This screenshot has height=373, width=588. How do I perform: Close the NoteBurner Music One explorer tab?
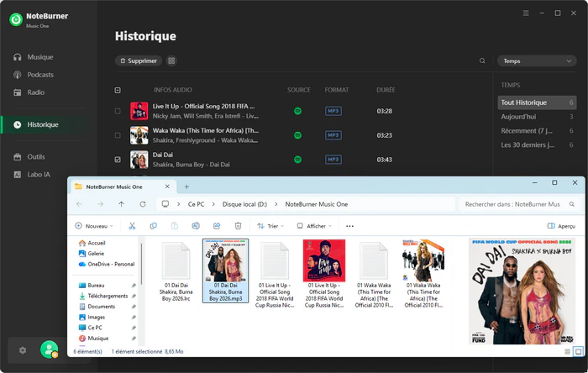[x=167, y=186]
